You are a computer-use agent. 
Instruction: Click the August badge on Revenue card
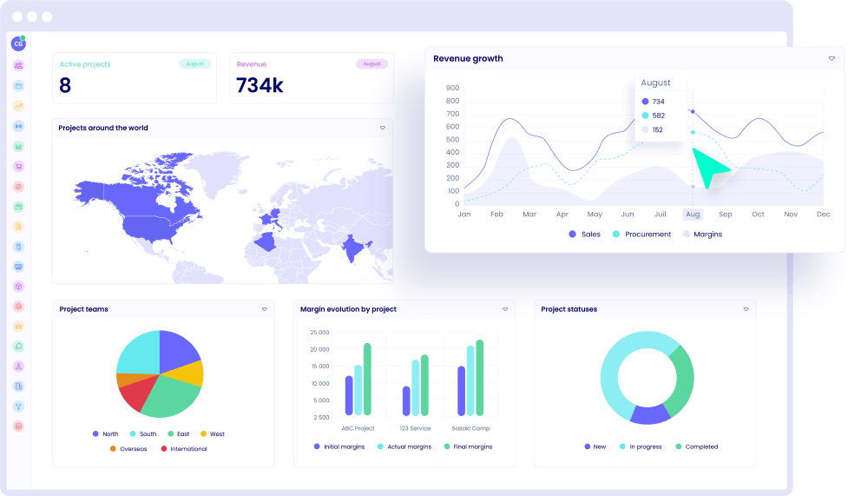(372, 64)
